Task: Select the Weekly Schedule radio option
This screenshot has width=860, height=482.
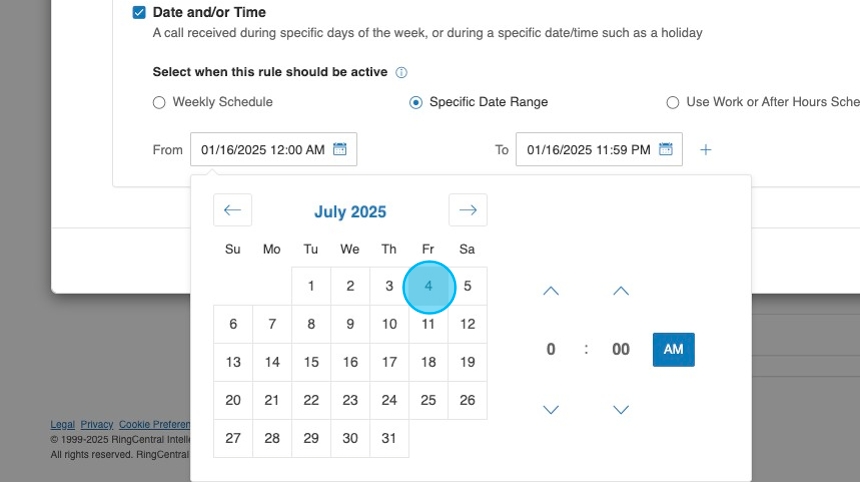Action: click(159, 102)
